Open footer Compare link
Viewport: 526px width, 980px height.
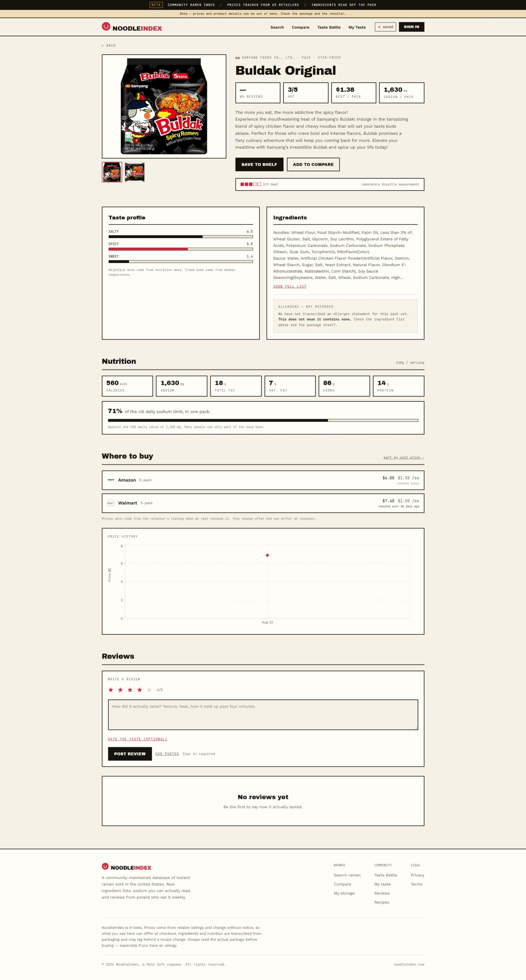tap(342, 884)
